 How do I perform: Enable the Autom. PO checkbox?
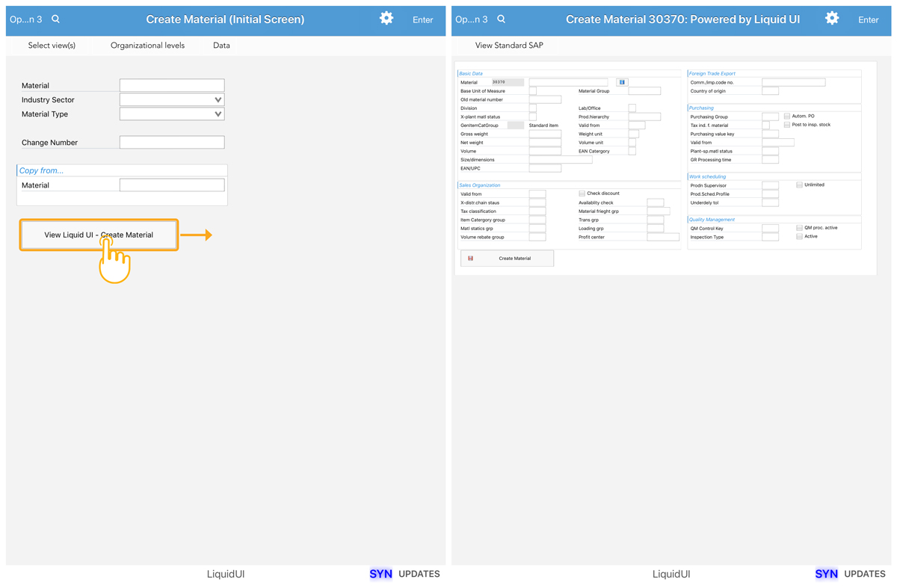[787, 117]
